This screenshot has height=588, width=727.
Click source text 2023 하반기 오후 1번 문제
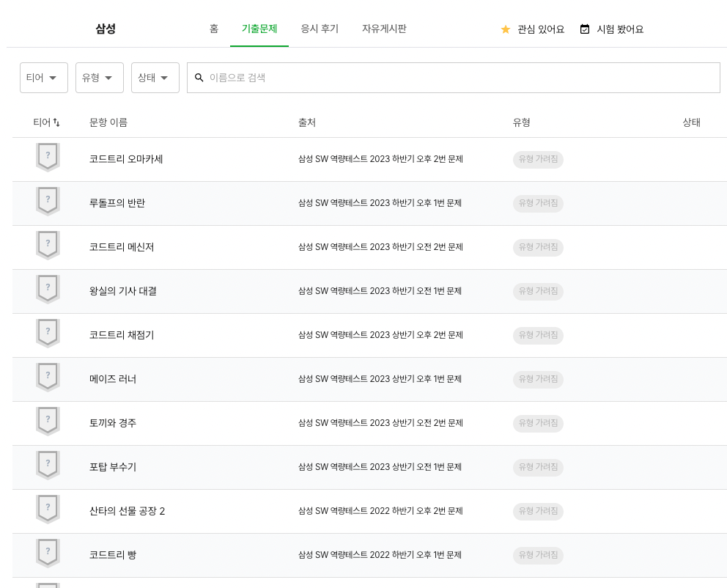[x=416, y=203]
